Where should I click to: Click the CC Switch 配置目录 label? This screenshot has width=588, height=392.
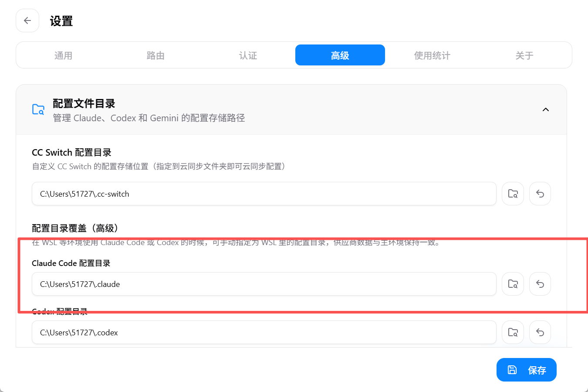(71, 152)
